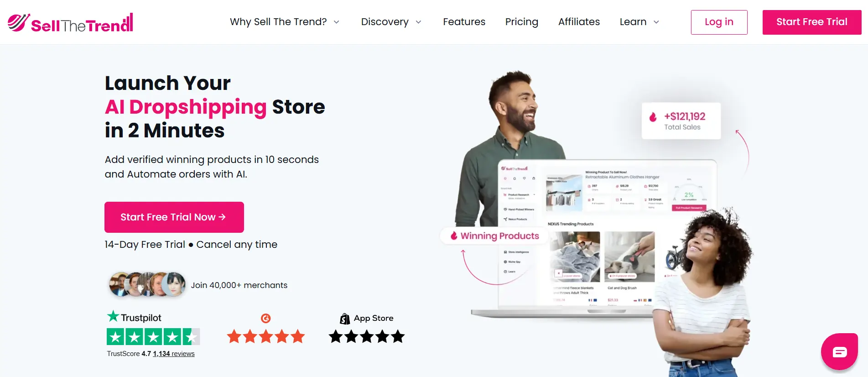The height and width of the screenshot is (377, 868).
Task: Click the Trustpilot star logo
Action: click(x=113, y=316)
